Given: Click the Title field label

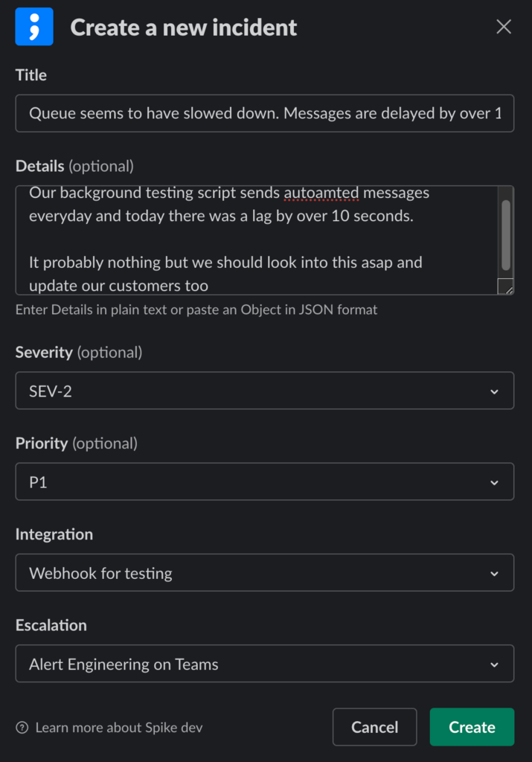Looking at the screenshot, I should [x=31, y=75].
